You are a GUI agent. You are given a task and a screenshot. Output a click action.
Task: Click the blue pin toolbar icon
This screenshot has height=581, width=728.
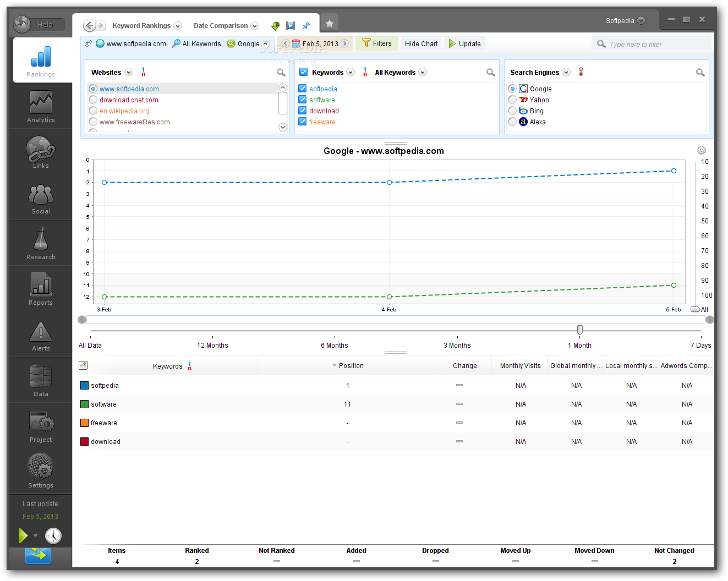point(306,26)
